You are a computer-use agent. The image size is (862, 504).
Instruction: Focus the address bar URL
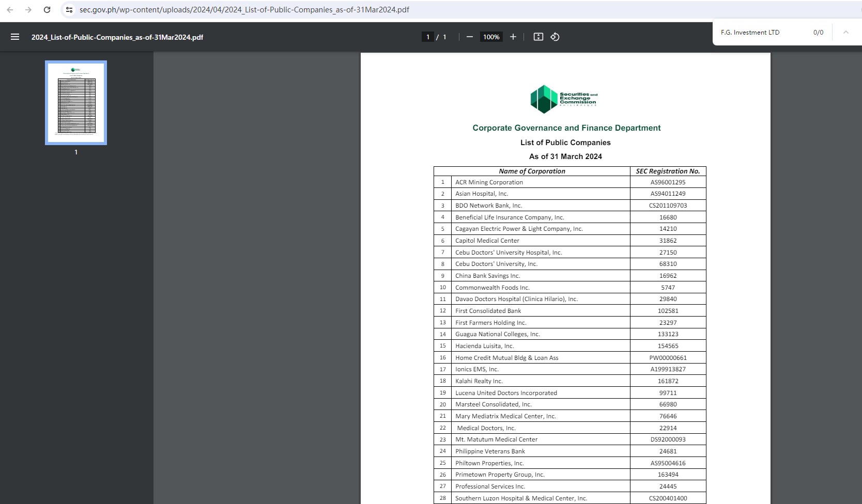(244, 10)
